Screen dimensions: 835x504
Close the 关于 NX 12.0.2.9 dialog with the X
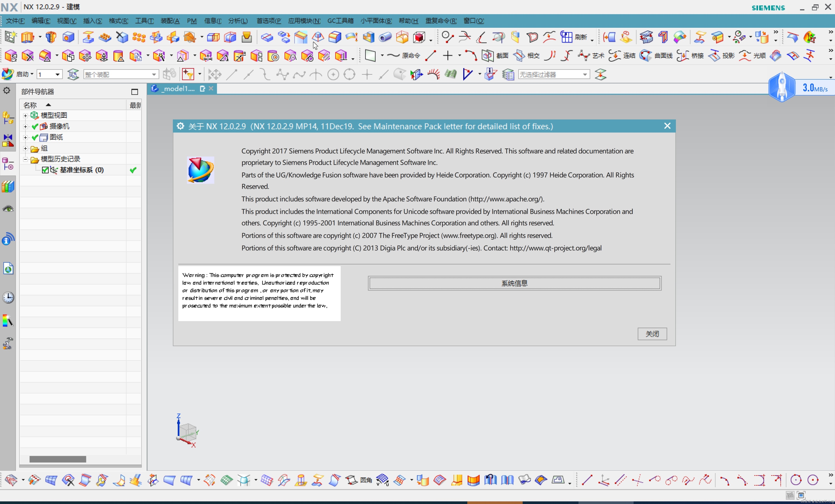click(667, 126)
